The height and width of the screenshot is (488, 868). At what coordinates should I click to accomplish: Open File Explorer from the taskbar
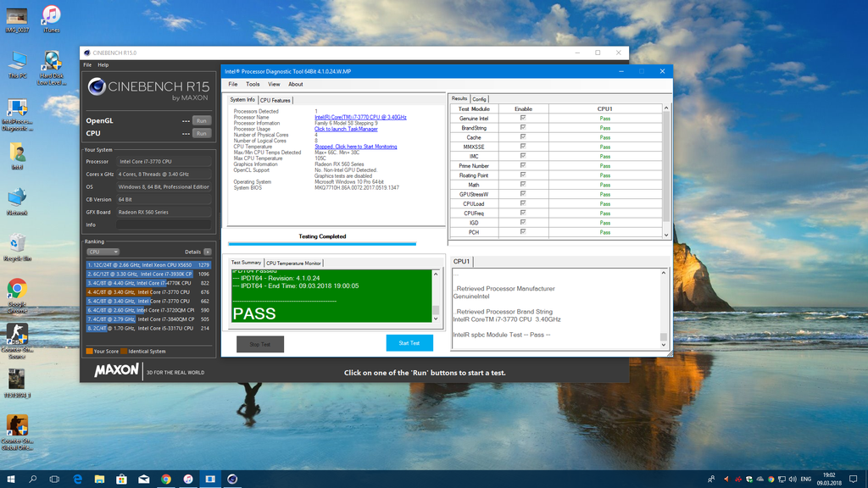click(99, 480)
